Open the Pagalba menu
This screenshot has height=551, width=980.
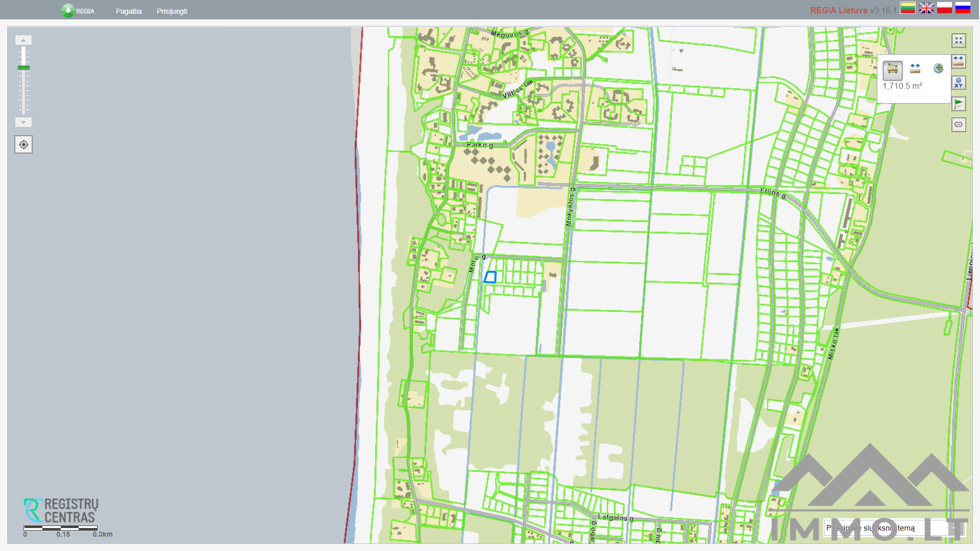[x=129, y=11]
